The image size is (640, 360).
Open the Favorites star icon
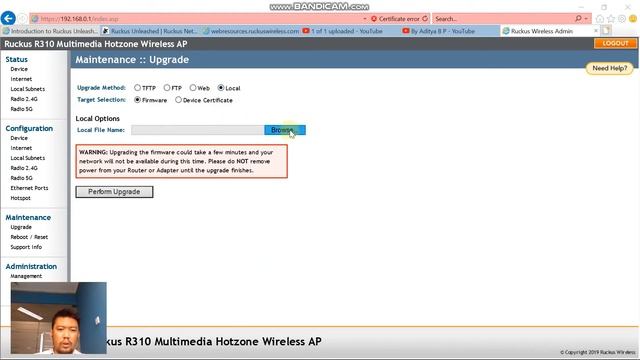pos(611,19)
